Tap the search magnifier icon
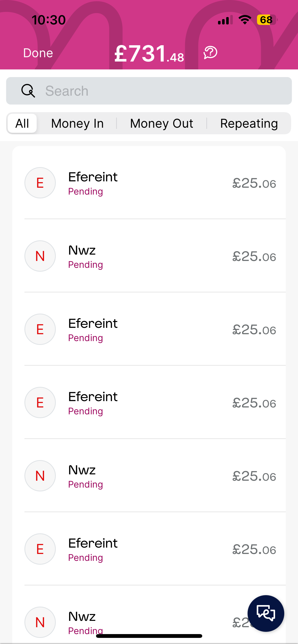The width and height of the screenshot is (298, 644). [x=28, y=91]
